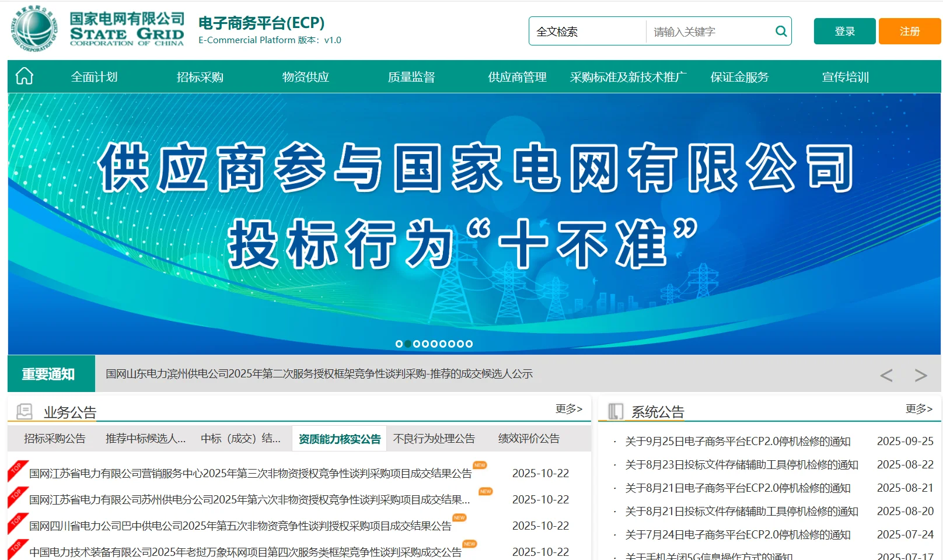Click the NEW badge on the 江苏 announcement
Screen dimensions: 943x560
(479, 466)
